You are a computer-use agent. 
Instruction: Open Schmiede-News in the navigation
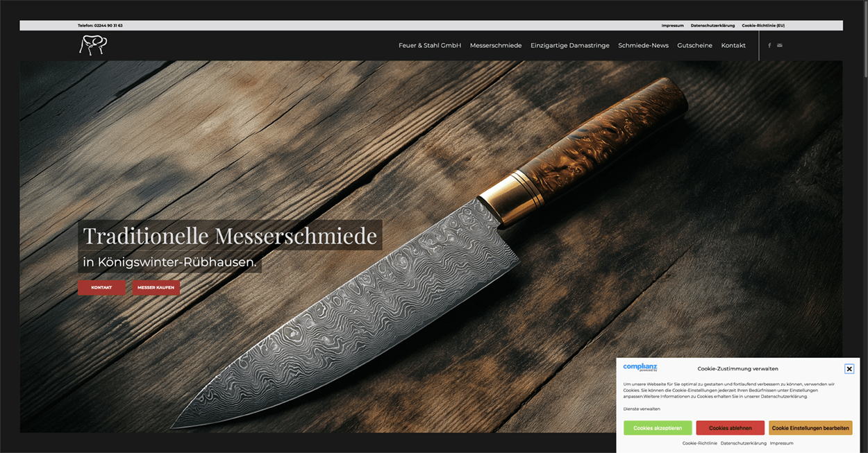pos(643,46)
